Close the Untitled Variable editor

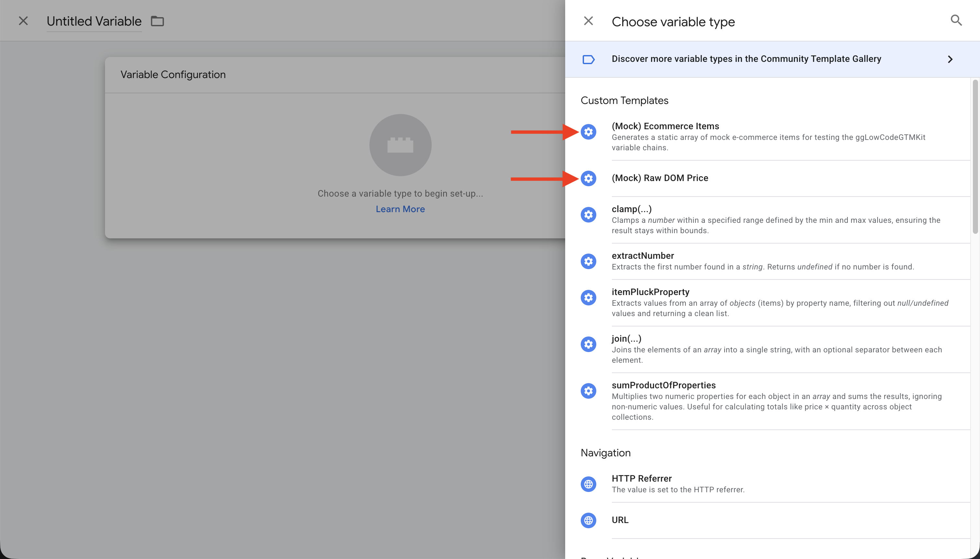click(23, 21)
